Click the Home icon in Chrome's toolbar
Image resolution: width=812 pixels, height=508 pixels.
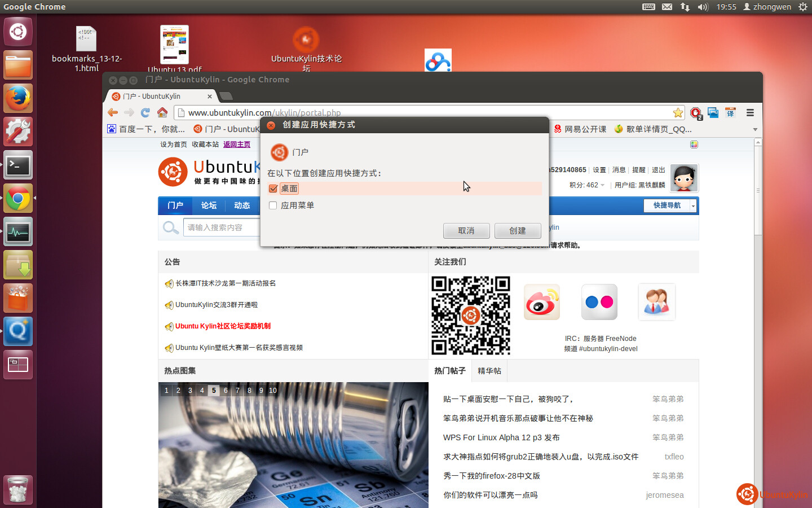162,112
